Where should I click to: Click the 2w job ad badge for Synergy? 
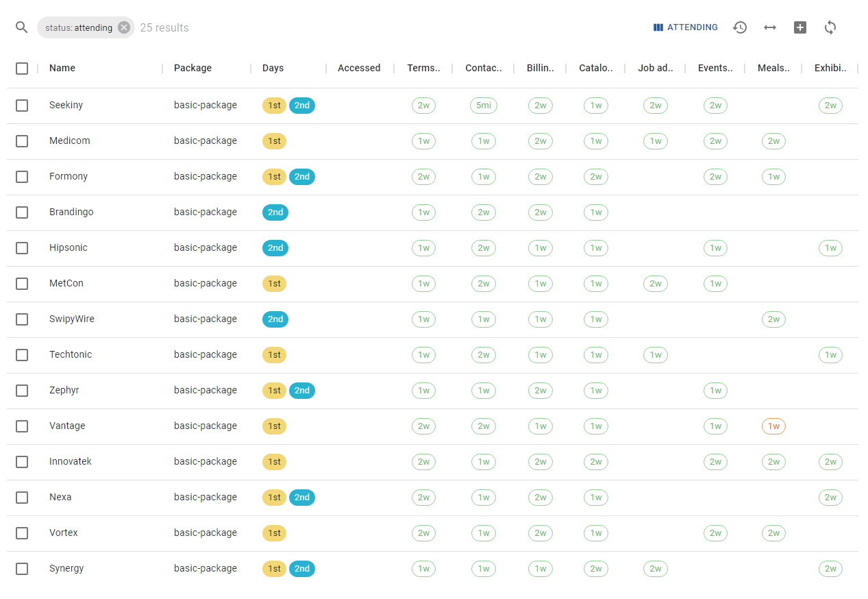pos(656,569)
